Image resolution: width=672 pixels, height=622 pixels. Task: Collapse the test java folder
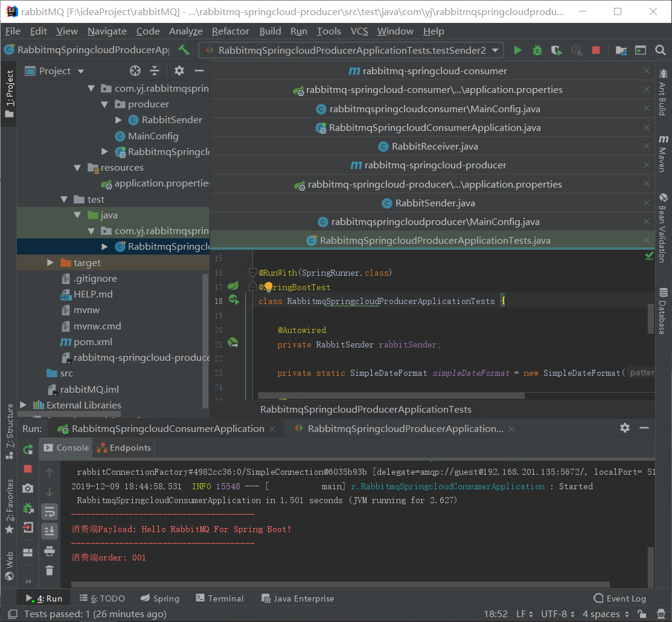(x=77, y=215)
